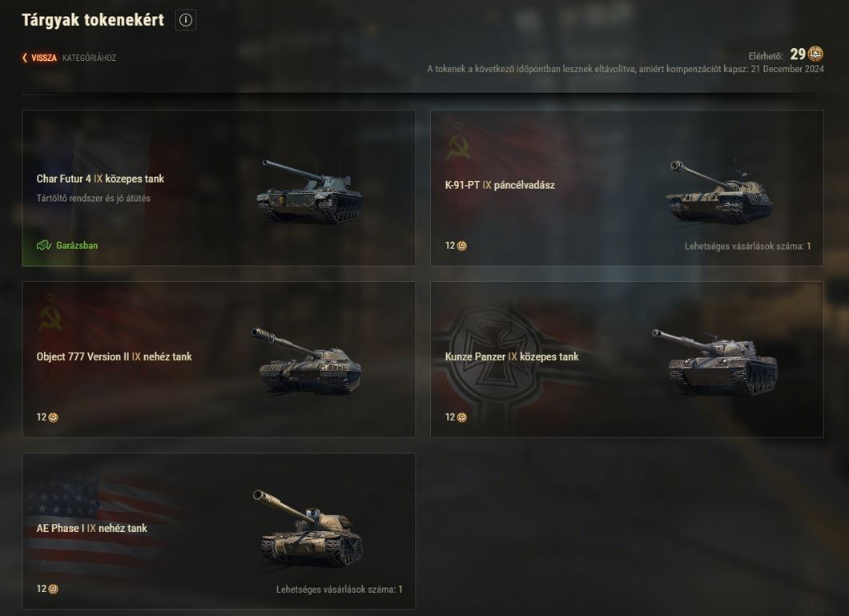Click the token coin under Object 777 Version II
Screen dimensions: 849x616
pos(53,417)
